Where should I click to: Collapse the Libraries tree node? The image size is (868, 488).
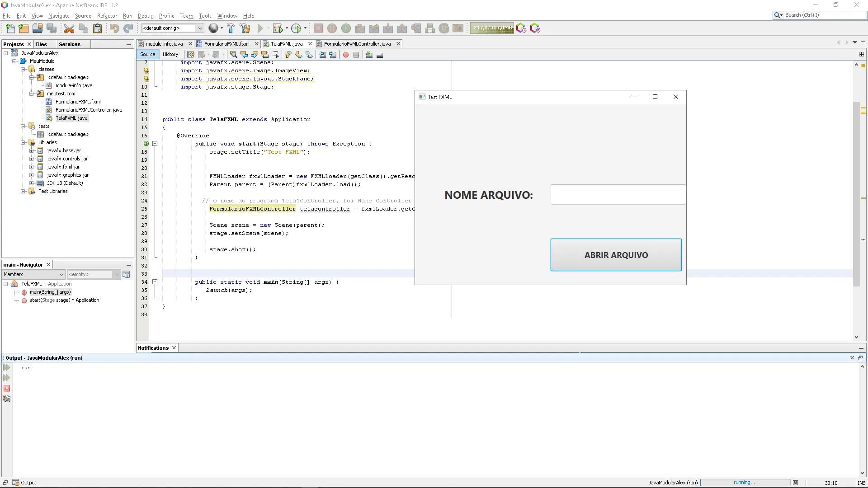click(23, 142)
